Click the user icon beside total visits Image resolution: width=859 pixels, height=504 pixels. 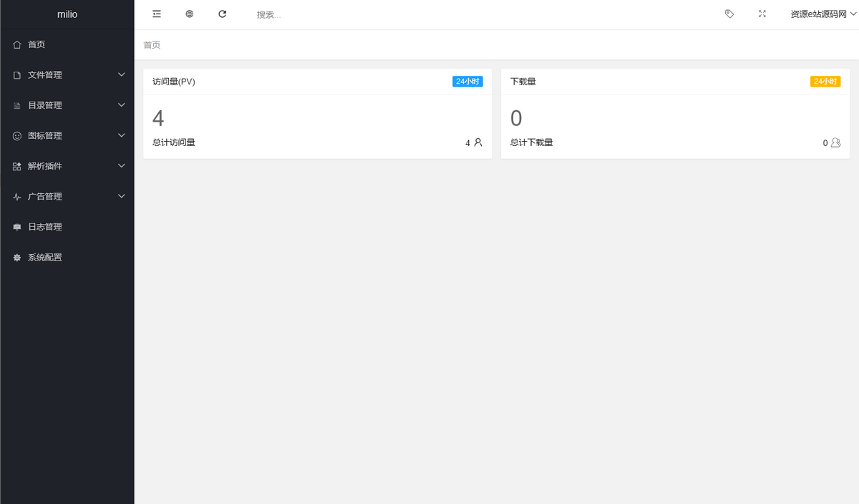pyautogui.click(x=478, y=142)
